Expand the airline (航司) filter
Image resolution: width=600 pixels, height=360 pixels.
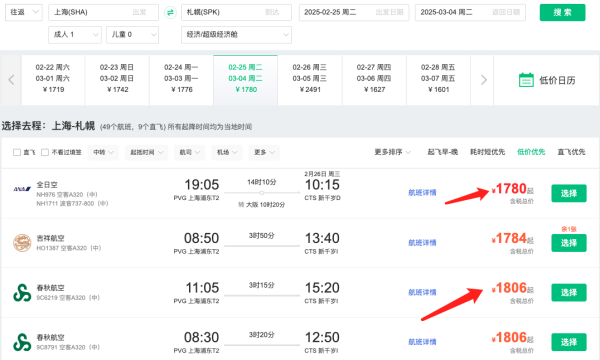click(189, 152)
